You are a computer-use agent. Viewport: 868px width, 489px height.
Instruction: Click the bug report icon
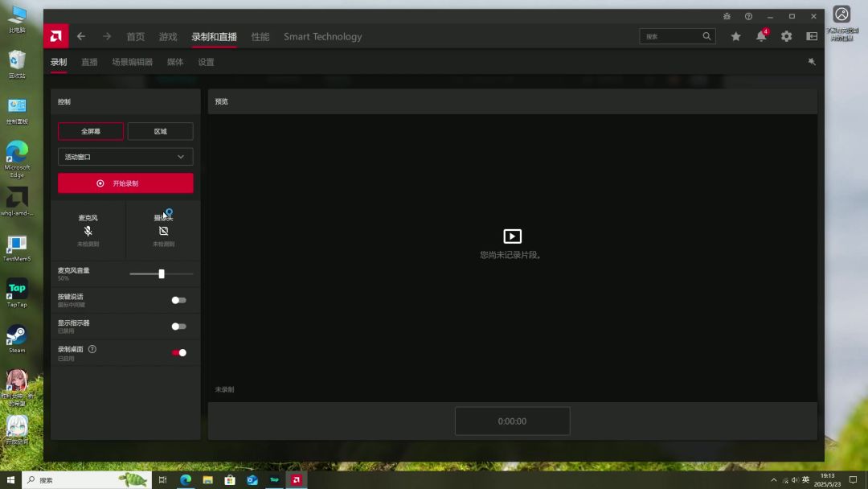click(x=727, y=16)
